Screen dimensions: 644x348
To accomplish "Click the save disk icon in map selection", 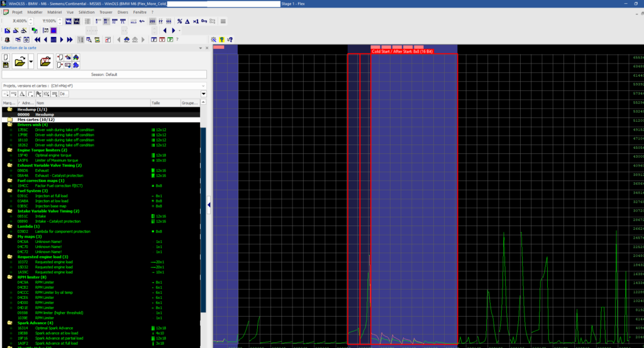I will (x=6, y=65).
